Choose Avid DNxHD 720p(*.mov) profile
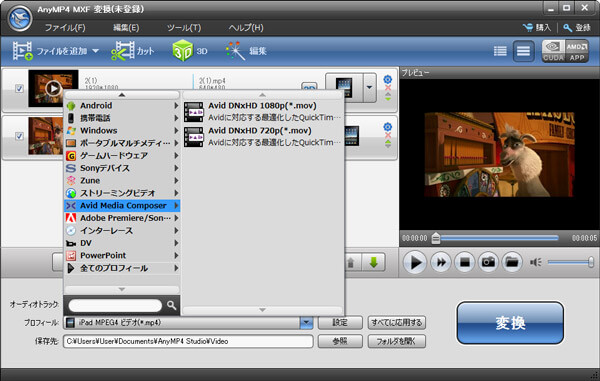Screen dimensions: 600x381 pos(263,137)
